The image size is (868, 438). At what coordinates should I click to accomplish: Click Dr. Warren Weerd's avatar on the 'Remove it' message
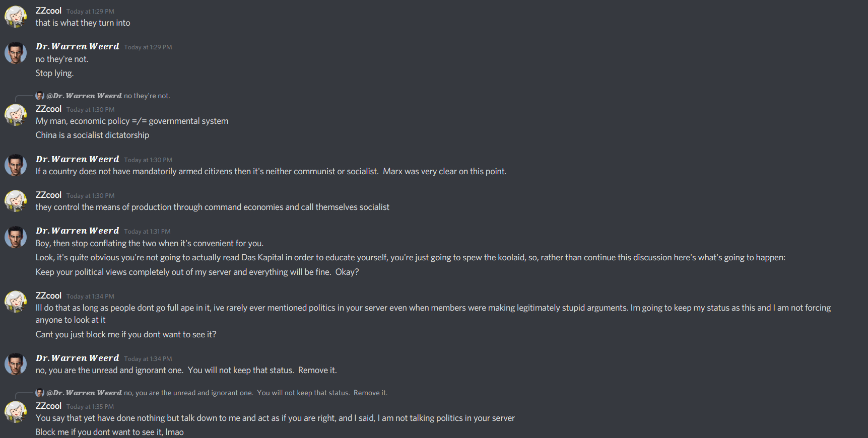click(x=16, y=364)
